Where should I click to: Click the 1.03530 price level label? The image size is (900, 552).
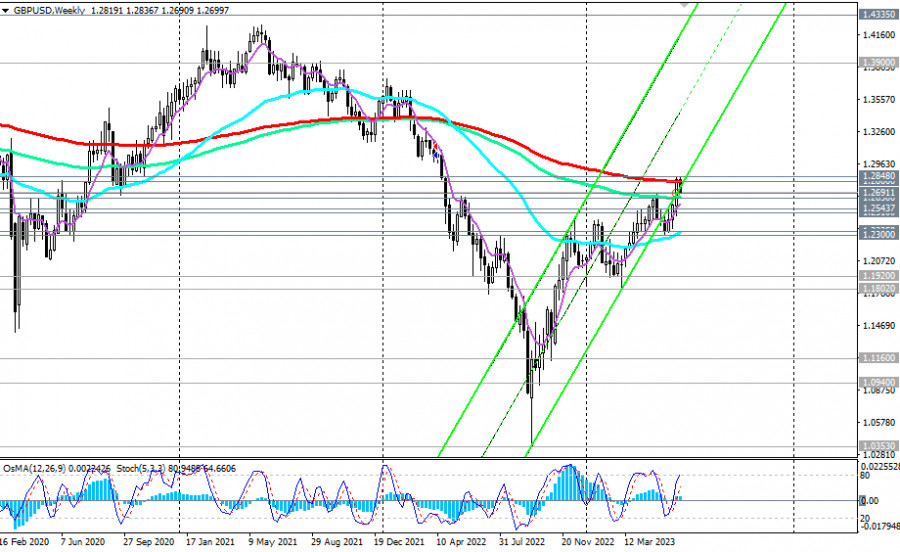(877, 445)
